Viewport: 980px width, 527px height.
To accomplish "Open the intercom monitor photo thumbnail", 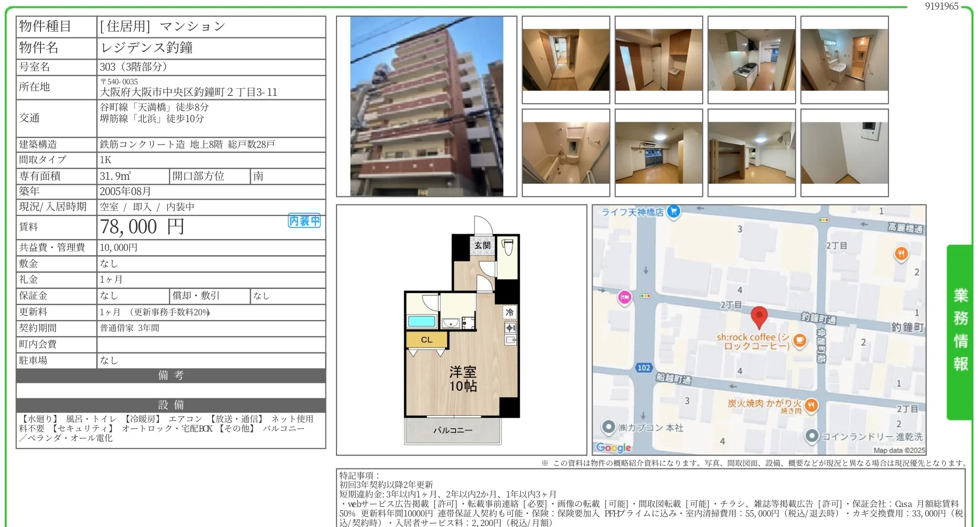I will click(844, 153).
